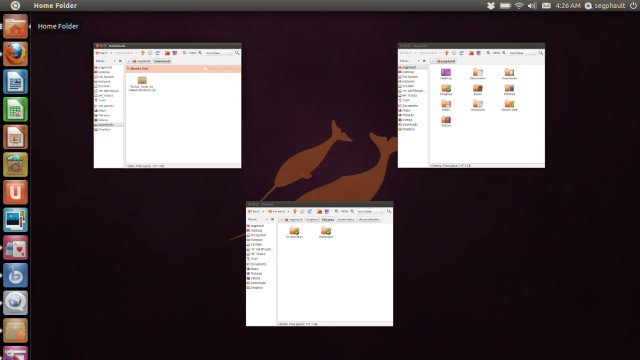Screen dimensions: 640x360
Task: Select Network in Pictures window sidebar
Action: coord(255,240)
